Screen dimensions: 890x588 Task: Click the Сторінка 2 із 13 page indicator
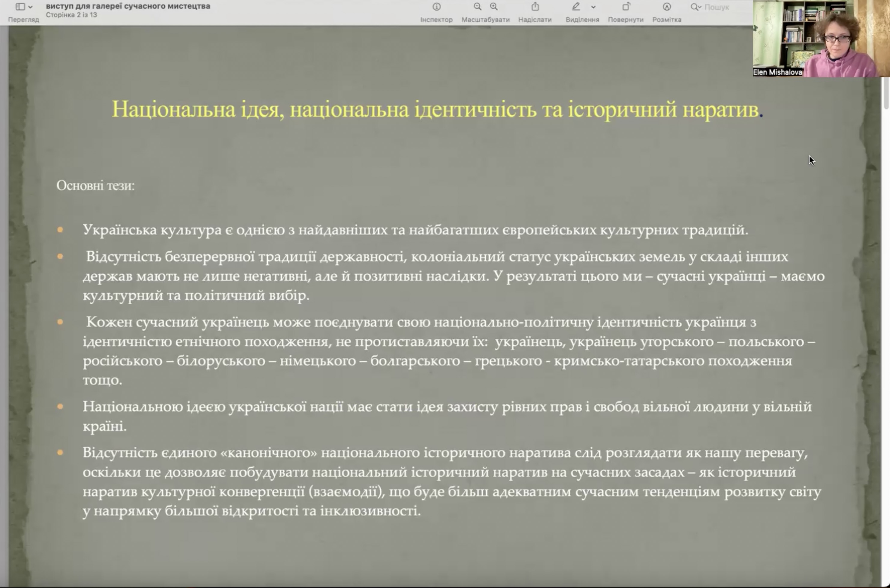click(x=71, y=15)
